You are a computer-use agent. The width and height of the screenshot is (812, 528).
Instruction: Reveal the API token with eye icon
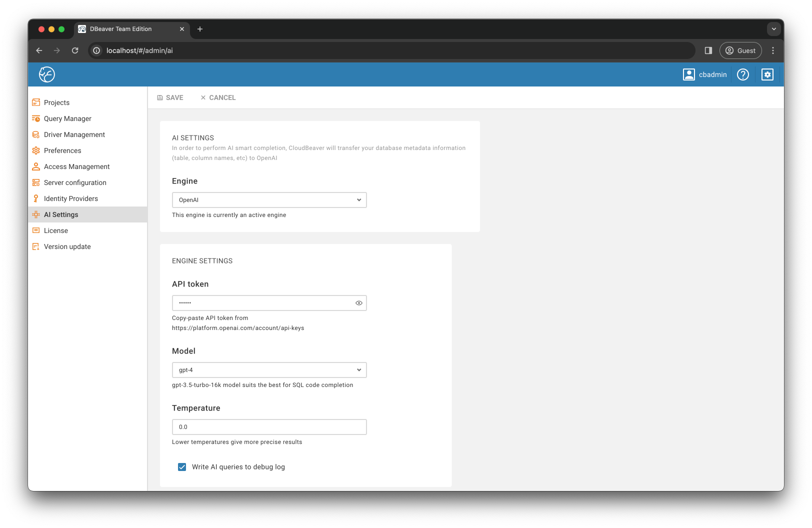pyautogui.click(x=359, y=303)
